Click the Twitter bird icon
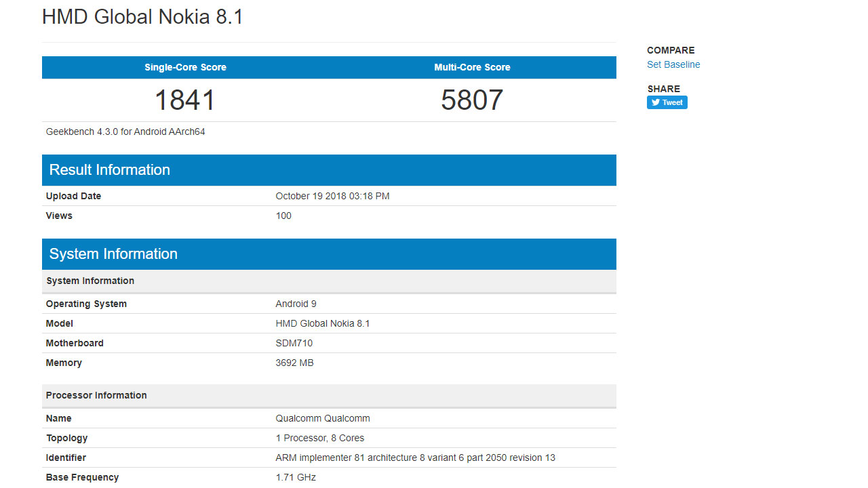 click(x=655, y=102)
